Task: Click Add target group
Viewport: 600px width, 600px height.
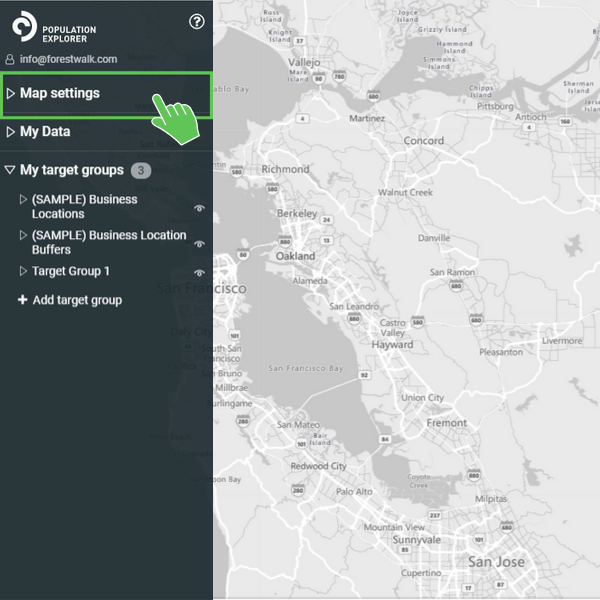Action: point(77,300)
